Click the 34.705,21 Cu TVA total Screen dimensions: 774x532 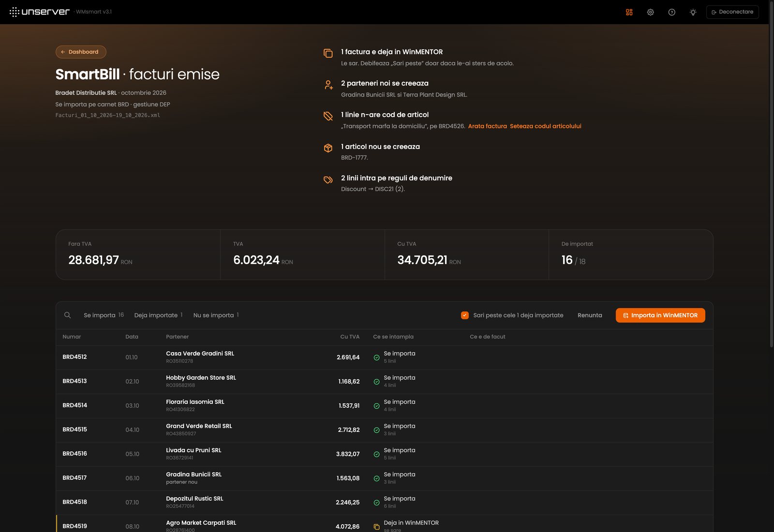[x=422, y=260]
